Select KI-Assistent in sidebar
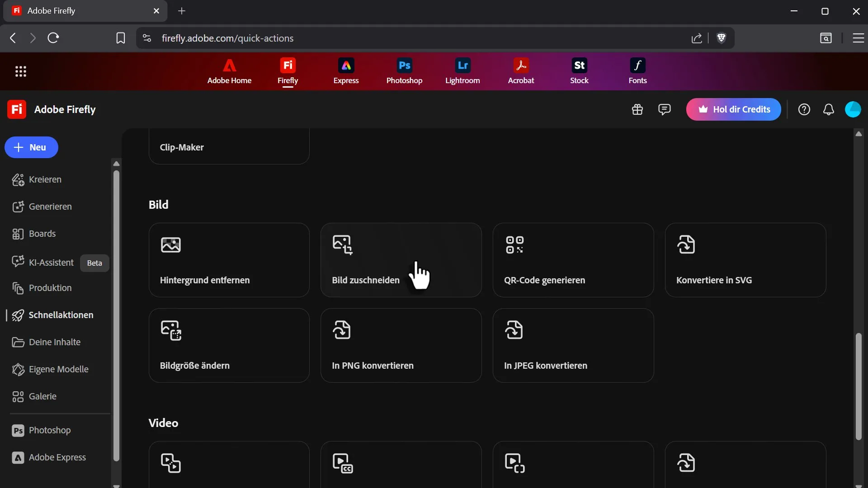Screen dimensions: 868x488 pyautogui.click(x=43, y=263)
